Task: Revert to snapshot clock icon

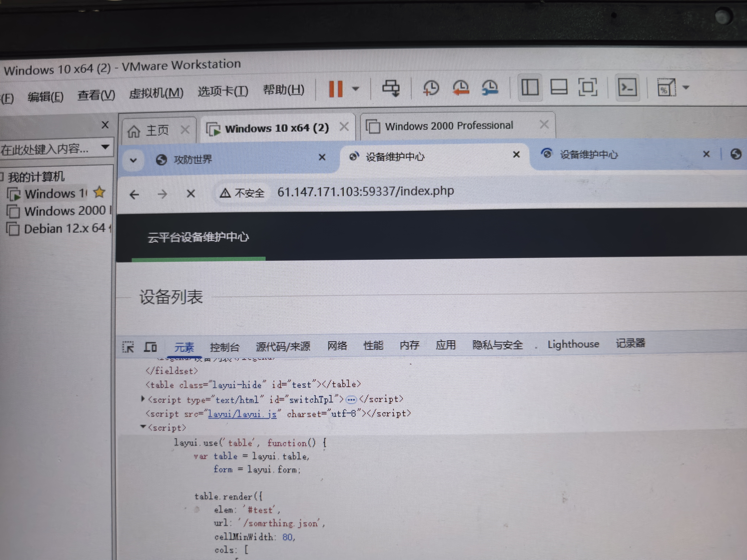Action: coord(461,87)
